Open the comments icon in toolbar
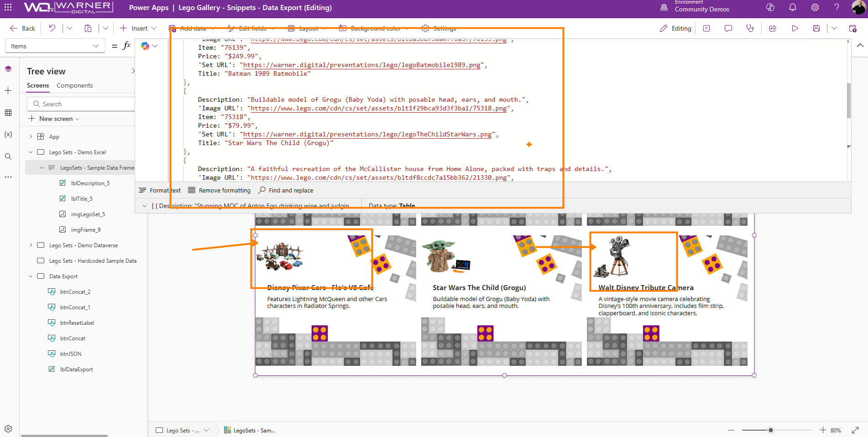This screenshot has height=437, width=868. 728,28
